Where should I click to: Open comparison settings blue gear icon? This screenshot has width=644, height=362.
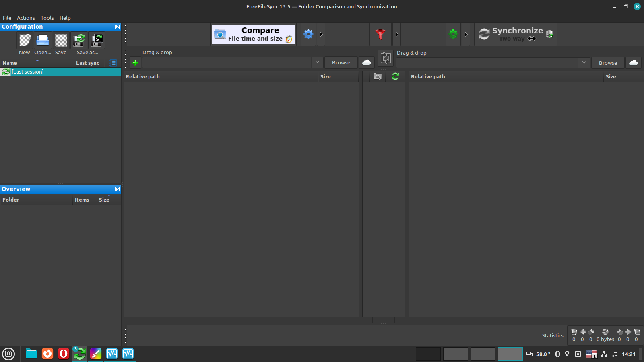[x=308, y=34]
